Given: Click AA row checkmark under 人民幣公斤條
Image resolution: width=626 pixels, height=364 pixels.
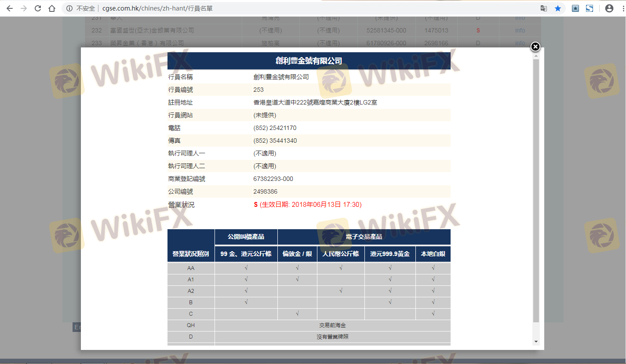Looking at the screenshot, I should [341, 268].
